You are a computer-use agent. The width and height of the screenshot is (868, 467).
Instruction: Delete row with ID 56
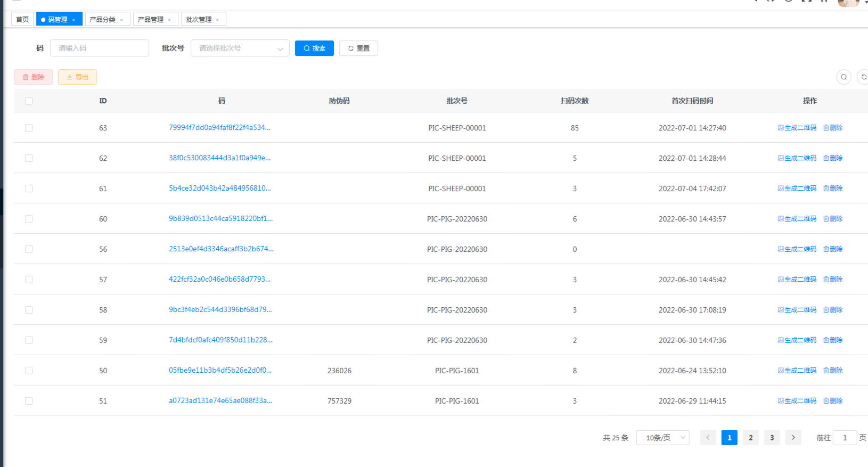833,249
